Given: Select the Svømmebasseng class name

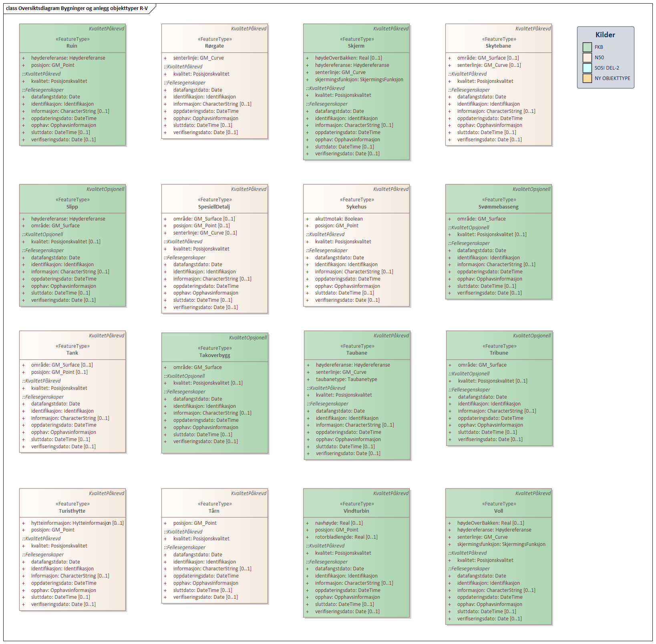Looking at the screenshot, I should [x=498, y=207].
